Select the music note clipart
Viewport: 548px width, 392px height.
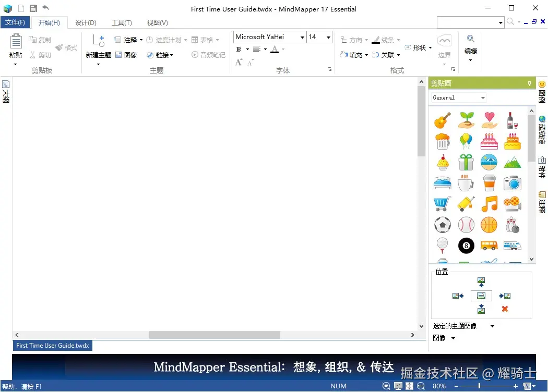(490, 204)
